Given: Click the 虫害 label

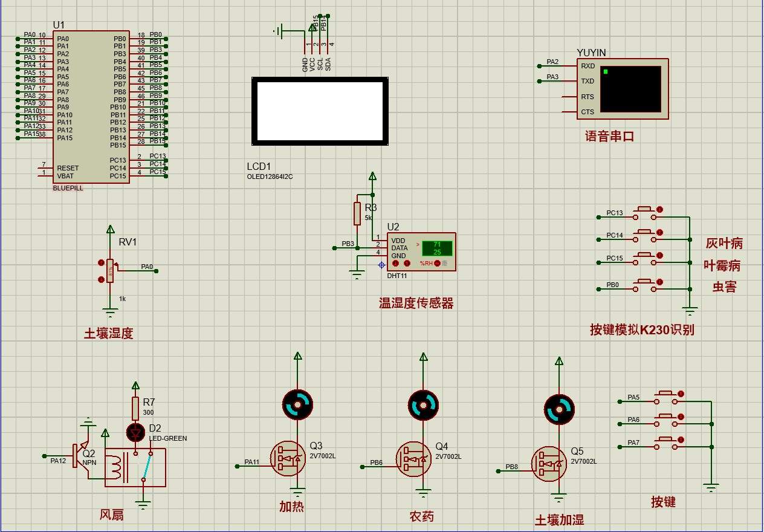Looking at the screenshot, I should coord(725,287).
